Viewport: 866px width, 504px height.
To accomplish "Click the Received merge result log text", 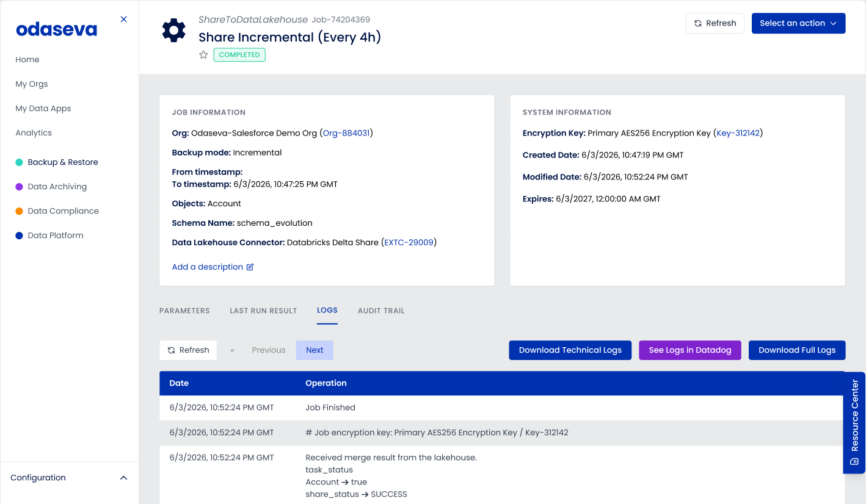I will coord(391,458).
